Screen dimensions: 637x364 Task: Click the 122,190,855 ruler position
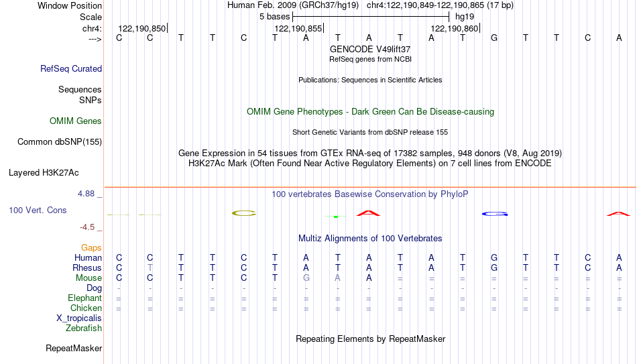298,28
